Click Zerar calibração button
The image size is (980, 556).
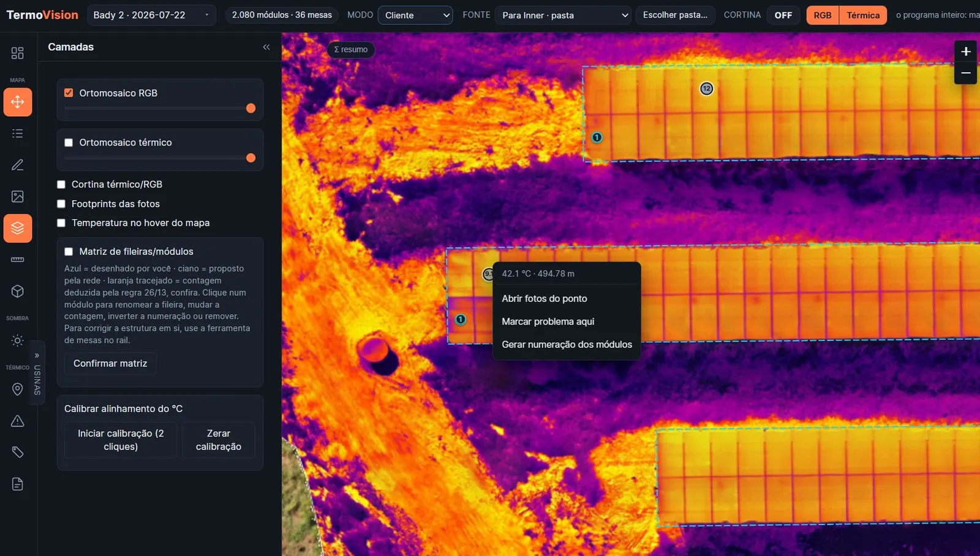coord(219,440)
